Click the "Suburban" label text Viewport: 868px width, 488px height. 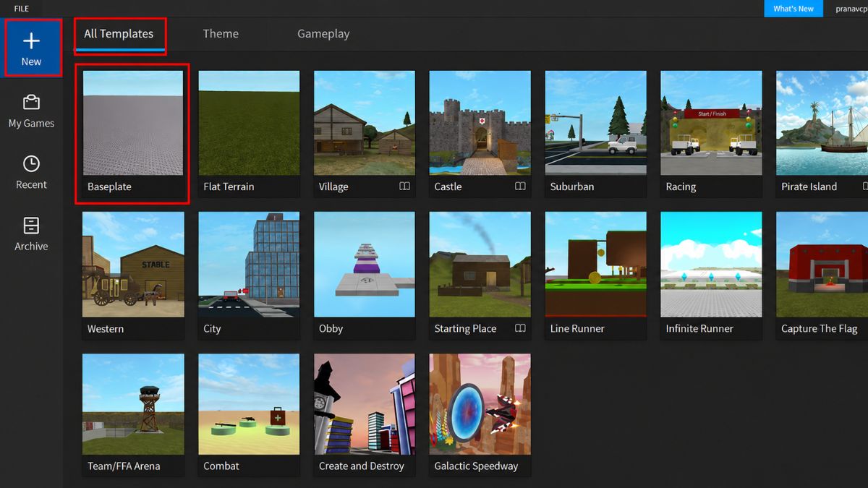pyautogui.click(x=572, y=187)
